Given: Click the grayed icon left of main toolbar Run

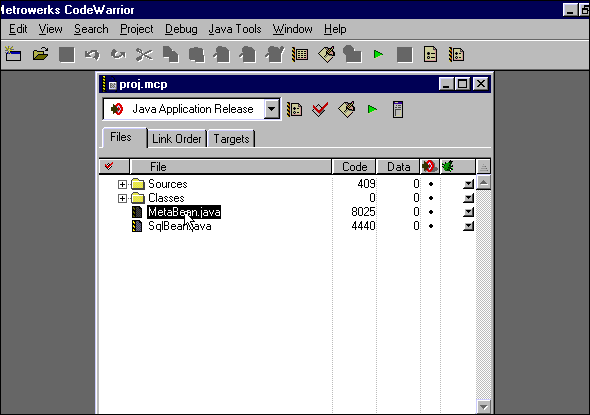Looking at the screenshot, I should tap(353, 55).
